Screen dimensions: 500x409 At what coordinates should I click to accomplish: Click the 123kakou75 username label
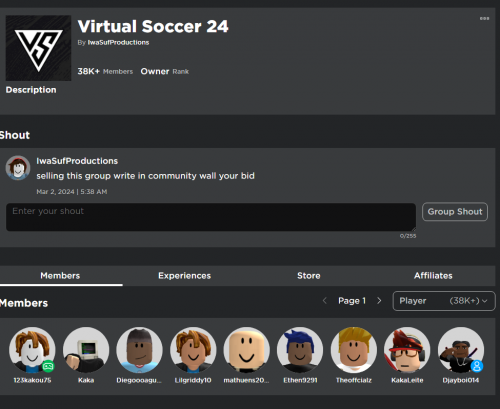(32, 380)
